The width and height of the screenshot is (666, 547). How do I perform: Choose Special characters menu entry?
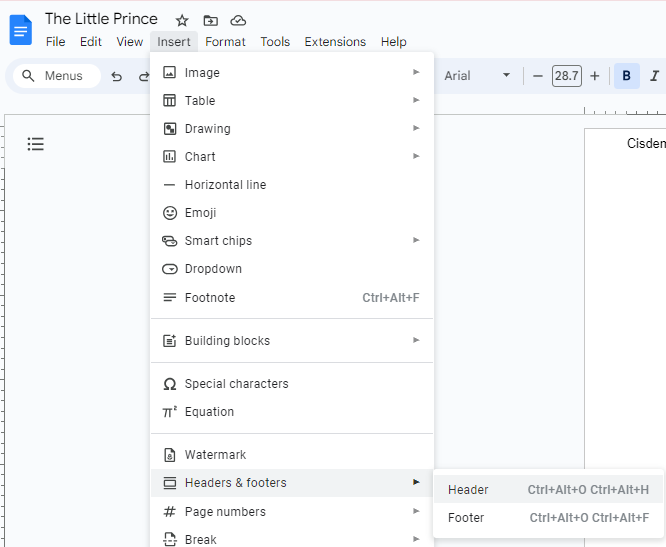(292, 383)
